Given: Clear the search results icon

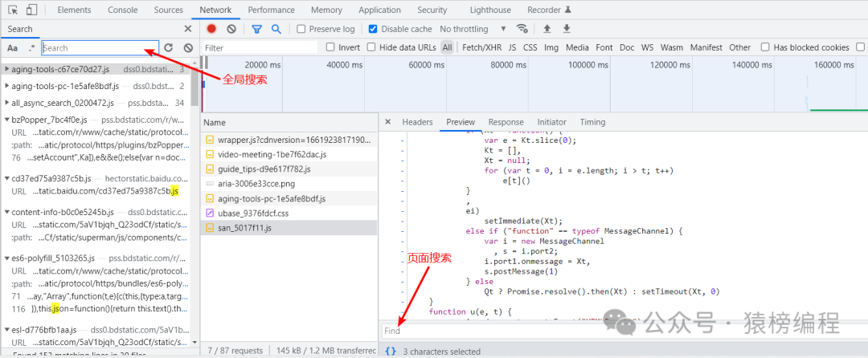Looking at the screenshot, I should [x=188, y=48].
